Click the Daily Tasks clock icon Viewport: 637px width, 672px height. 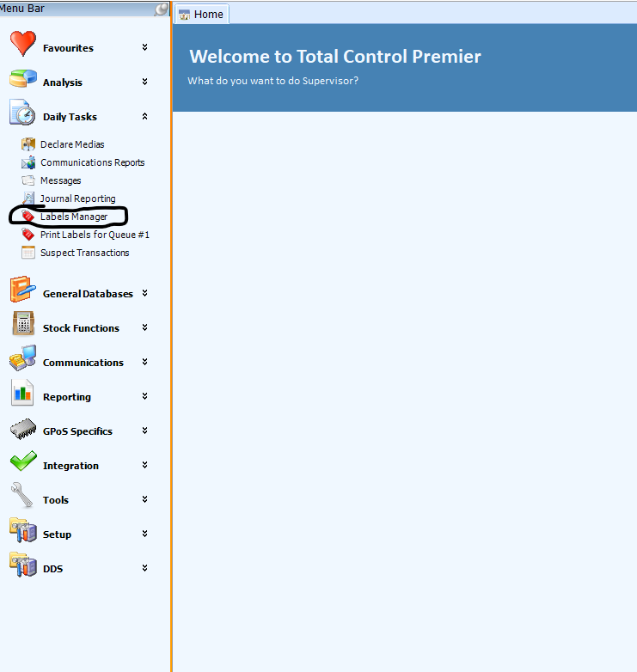tap(22, 113)
